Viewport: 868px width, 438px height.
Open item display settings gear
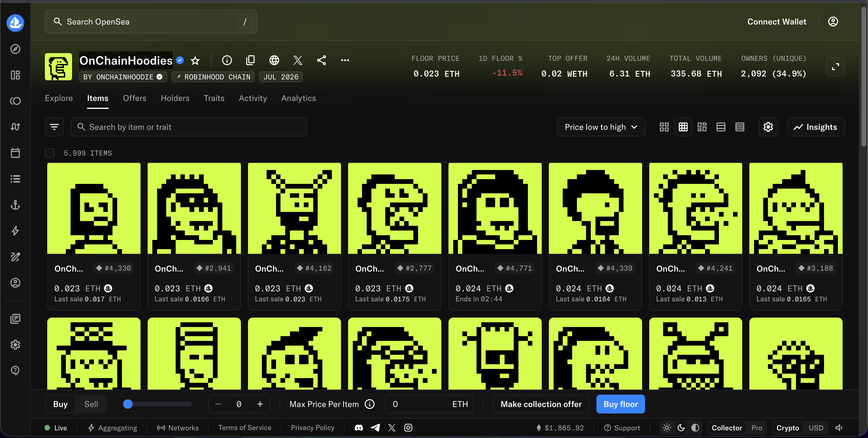pos(768,127)
